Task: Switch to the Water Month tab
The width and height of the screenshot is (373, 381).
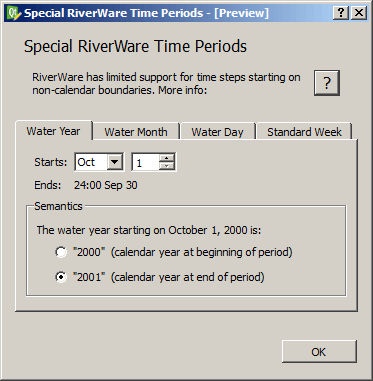Action: (x=136, y=132)
